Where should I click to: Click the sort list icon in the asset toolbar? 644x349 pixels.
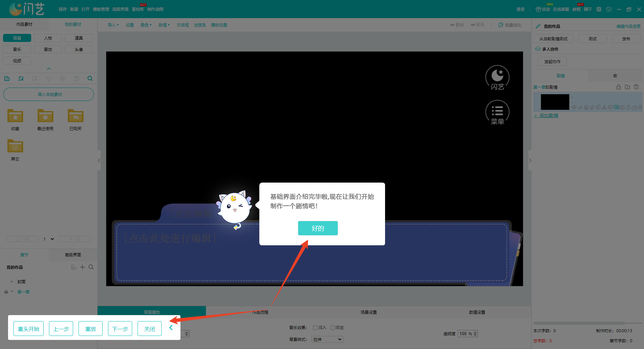[x=21, y=79]
